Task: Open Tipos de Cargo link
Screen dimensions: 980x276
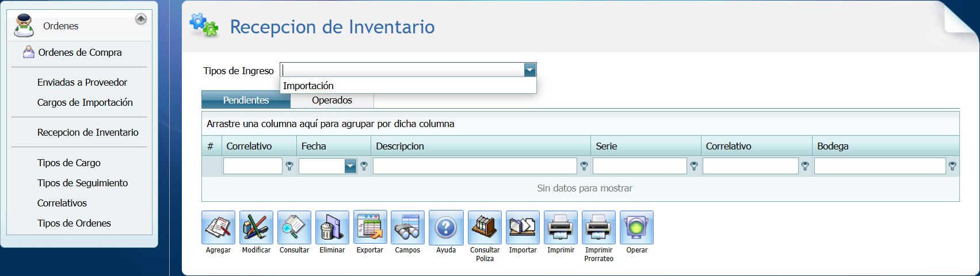Action: [69, 163]
